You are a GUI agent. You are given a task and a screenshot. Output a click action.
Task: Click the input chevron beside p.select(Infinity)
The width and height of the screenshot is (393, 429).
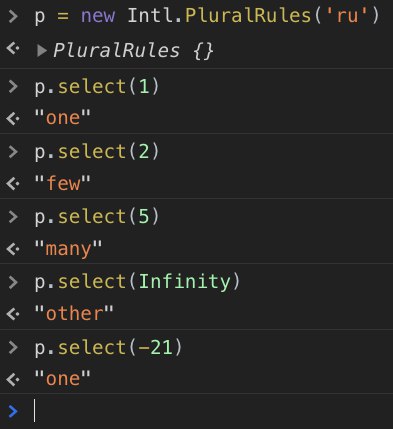[13, 282]
